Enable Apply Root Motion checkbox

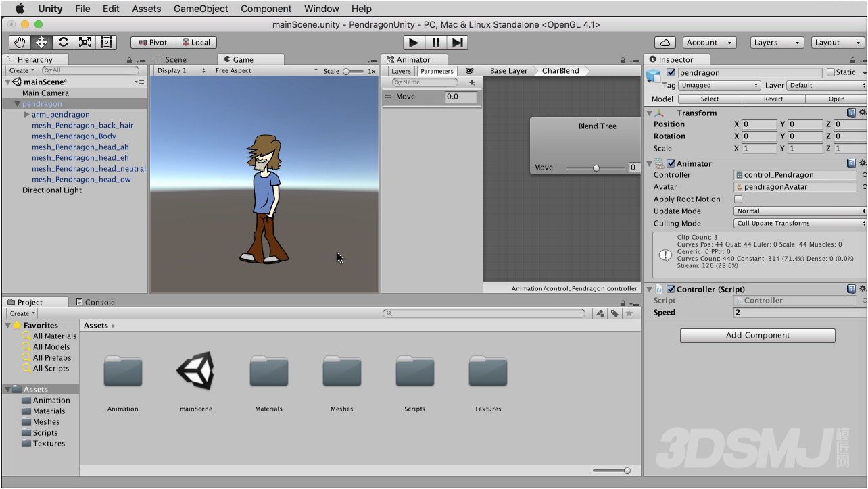738,199
